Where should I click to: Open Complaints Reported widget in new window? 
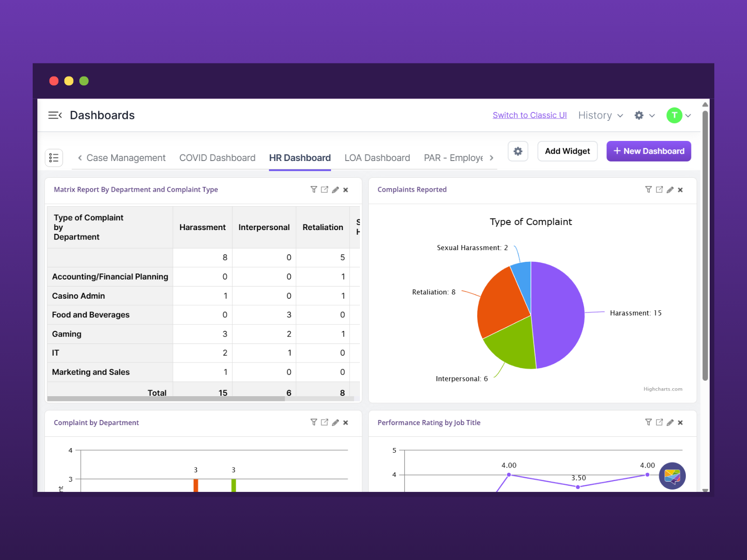[659, 189]
